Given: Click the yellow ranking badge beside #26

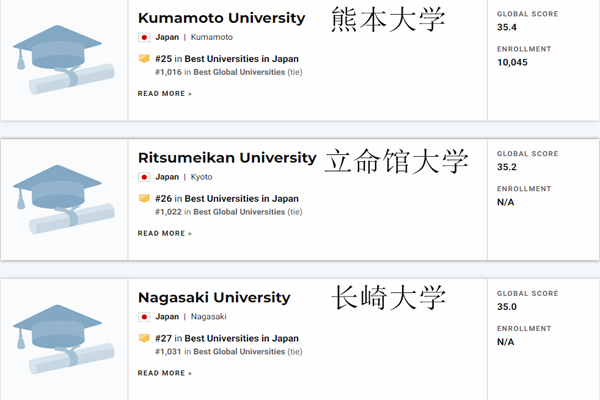Looking at the screenshot, I should 144,198.
